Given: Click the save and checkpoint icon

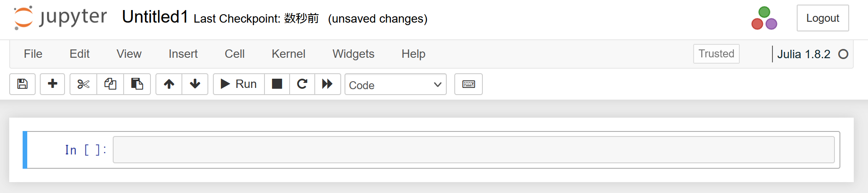Looking at the screenshot, I should tap(22, 84).
